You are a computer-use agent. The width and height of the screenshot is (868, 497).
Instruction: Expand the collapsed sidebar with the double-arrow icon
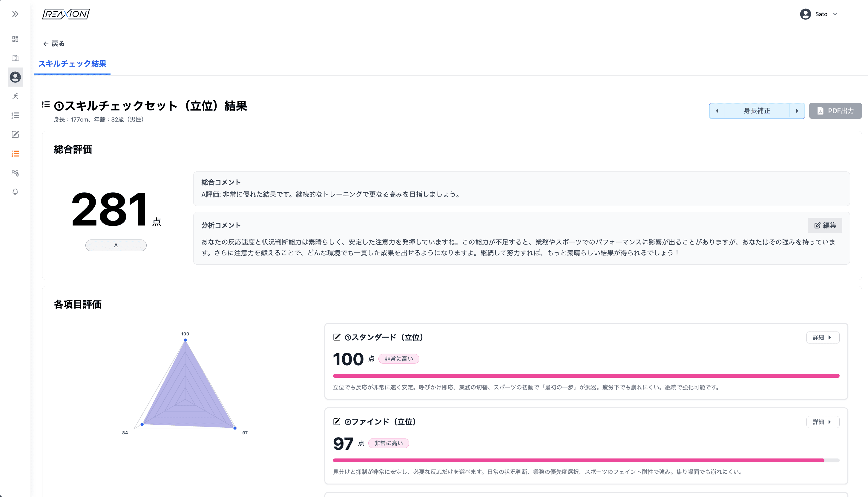tap(15, 14)
